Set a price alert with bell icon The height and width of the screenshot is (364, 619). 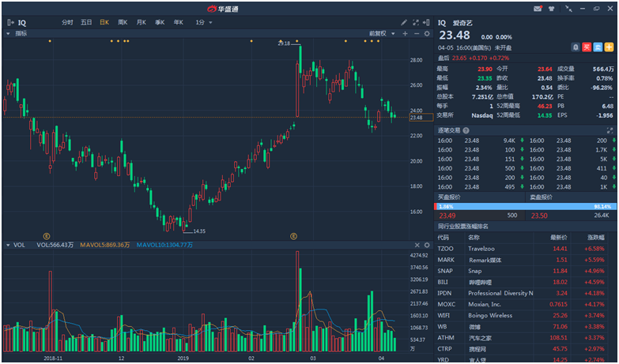click(576, 47)
